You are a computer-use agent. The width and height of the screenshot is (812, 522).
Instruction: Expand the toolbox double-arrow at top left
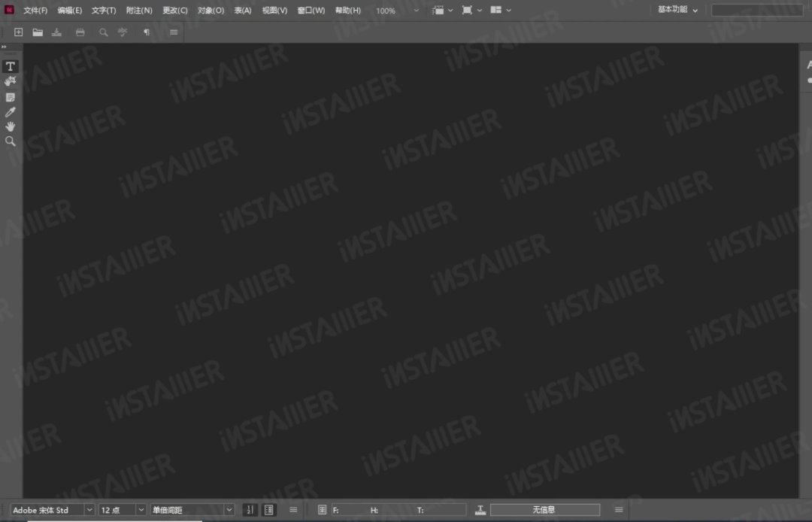tap(5, 47)
